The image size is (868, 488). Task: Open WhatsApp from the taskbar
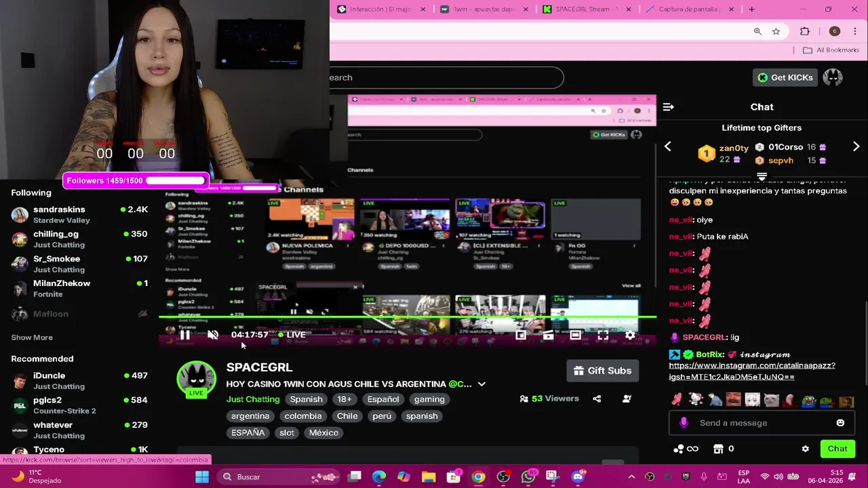coord(528,477)
